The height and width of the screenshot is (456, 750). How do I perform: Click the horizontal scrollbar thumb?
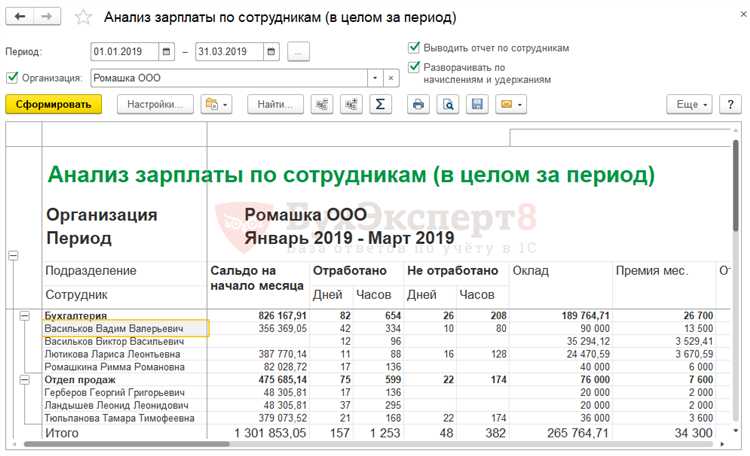pyautogui.click(x=126, y=445)
